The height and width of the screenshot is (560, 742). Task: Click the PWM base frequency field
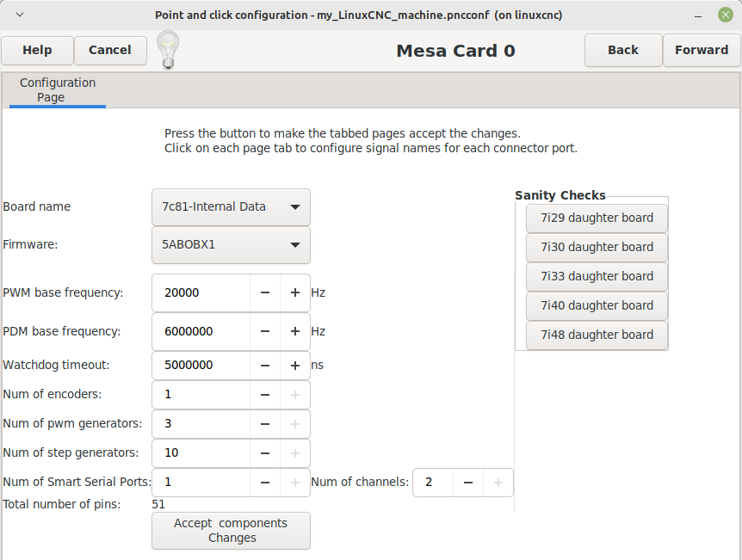(x=201, y=292)
